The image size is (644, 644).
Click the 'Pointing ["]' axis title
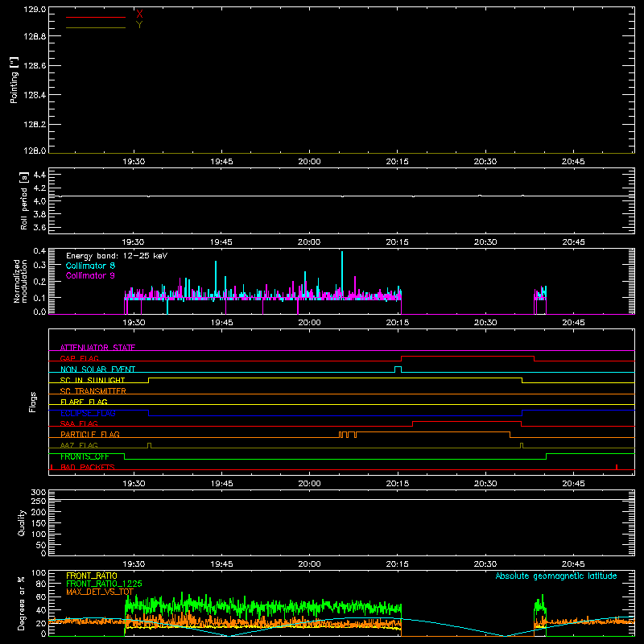point(14,80)
